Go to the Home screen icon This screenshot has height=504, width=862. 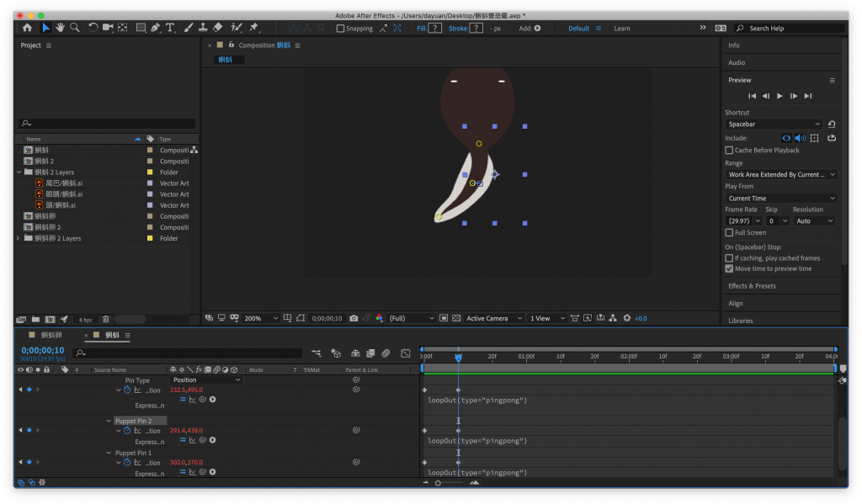[27, 28]
